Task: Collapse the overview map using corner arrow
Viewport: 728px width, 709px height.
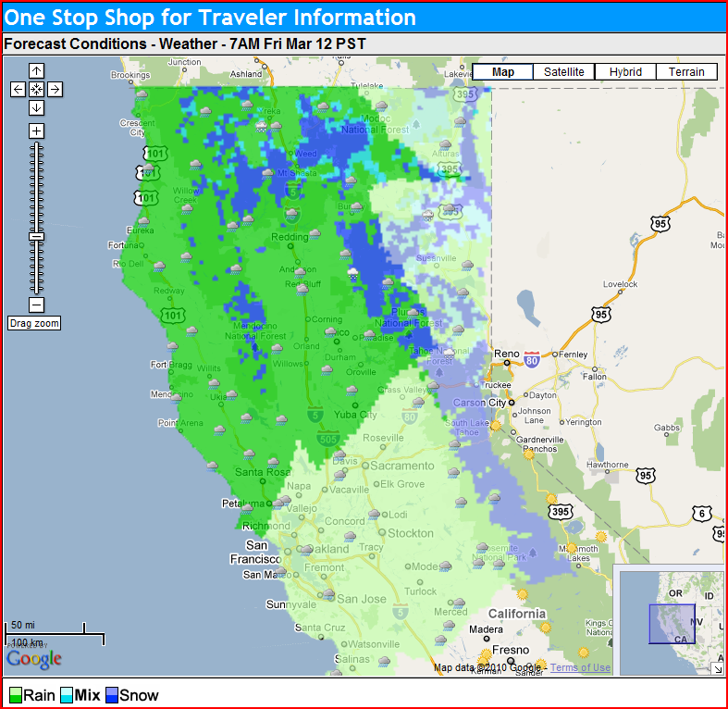Action: (x=717, y=667)
